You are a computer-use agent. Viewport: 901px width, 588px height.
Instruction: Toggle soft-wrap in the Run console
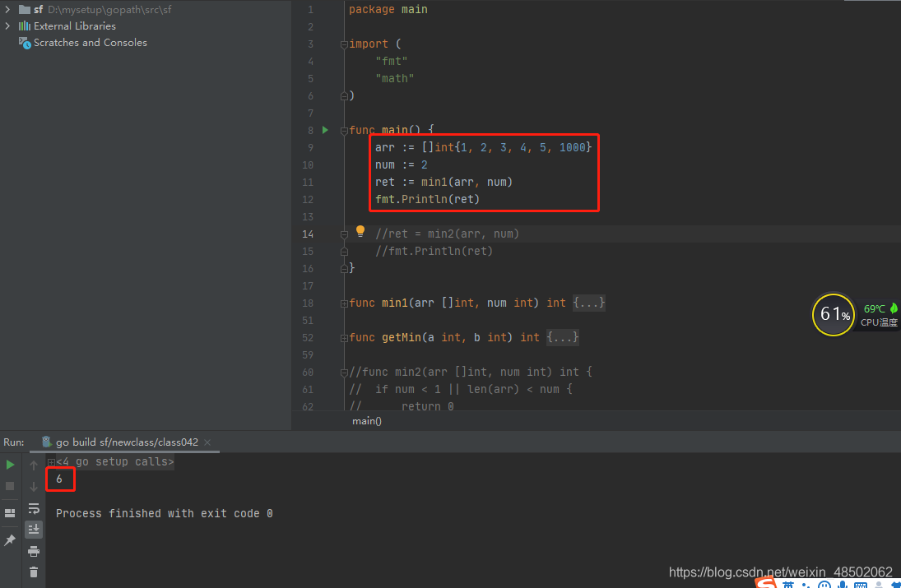(34, 508)
